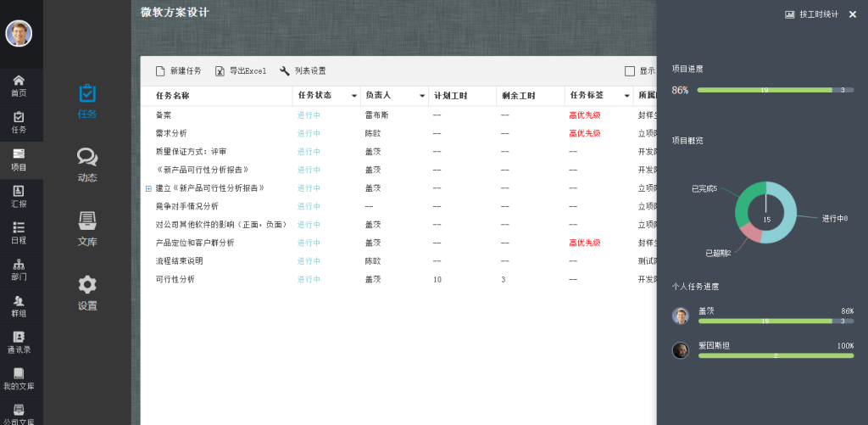Click the 项目进度 86% progress bar

click(776, 90)
